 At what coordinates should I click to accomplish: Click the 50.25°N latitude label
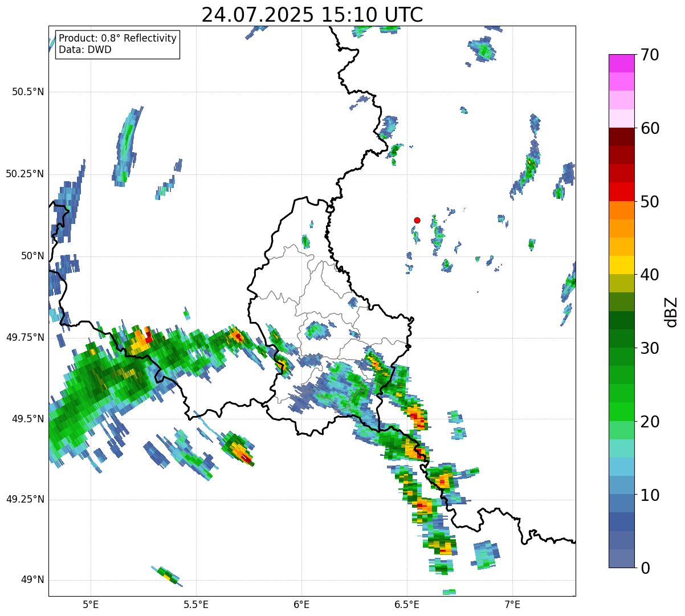coord(25,174)
